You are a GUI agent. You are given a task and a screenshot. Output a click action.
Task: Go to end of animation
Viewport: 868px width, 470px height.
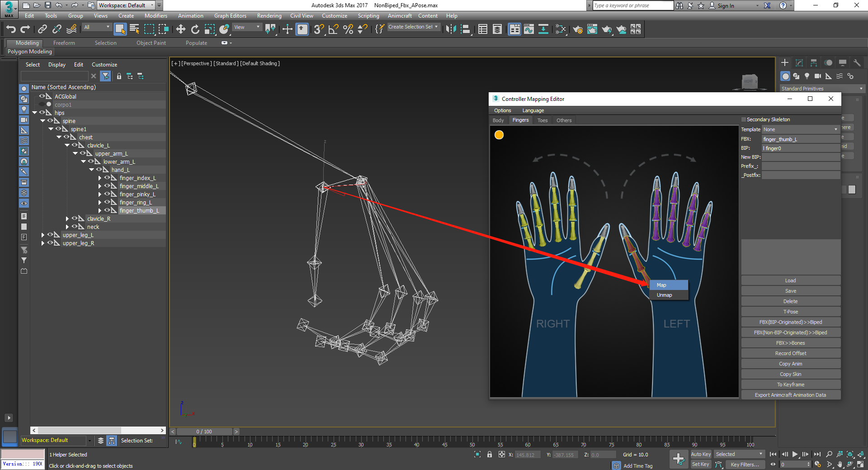tap(817, 454)
